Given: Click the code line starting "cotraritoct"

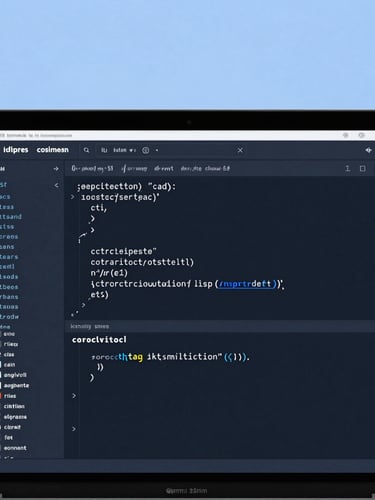Looking at the screenshot, I should [142, 262].
